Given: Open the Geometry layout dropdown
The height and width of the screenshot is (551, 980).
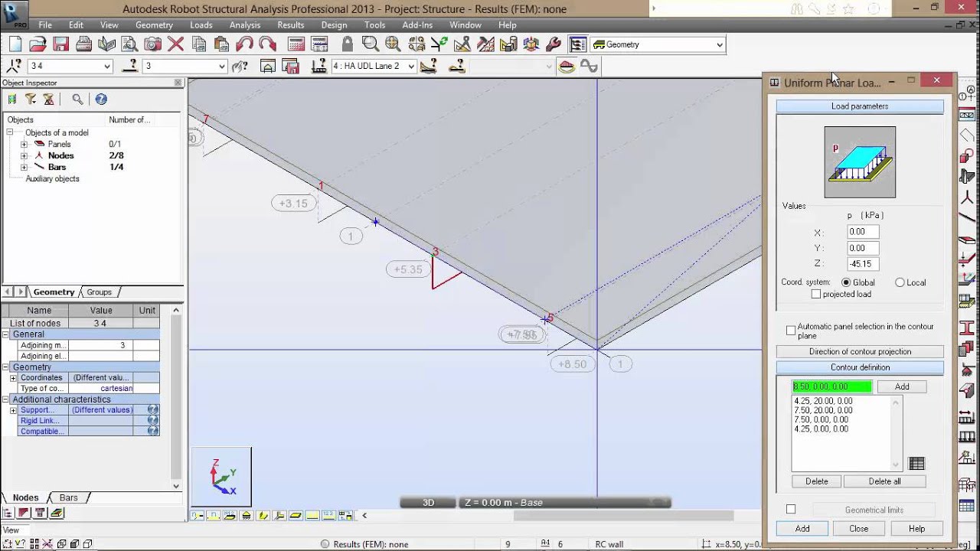Looking at the screenshot, I should 719,44.
